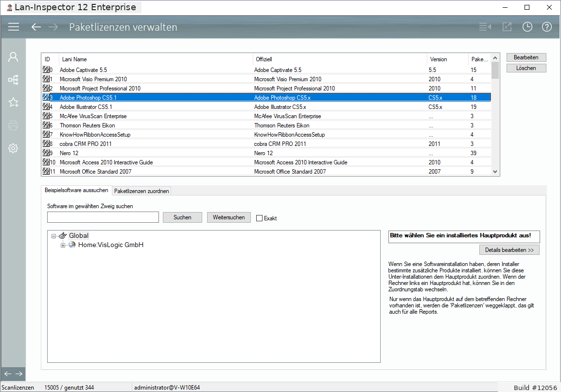Image resolution: width=561 pixels, height=392 pixels.
Task: Select Home:VisLogic GmbH tree item label
Action: [x=110, y=245]
